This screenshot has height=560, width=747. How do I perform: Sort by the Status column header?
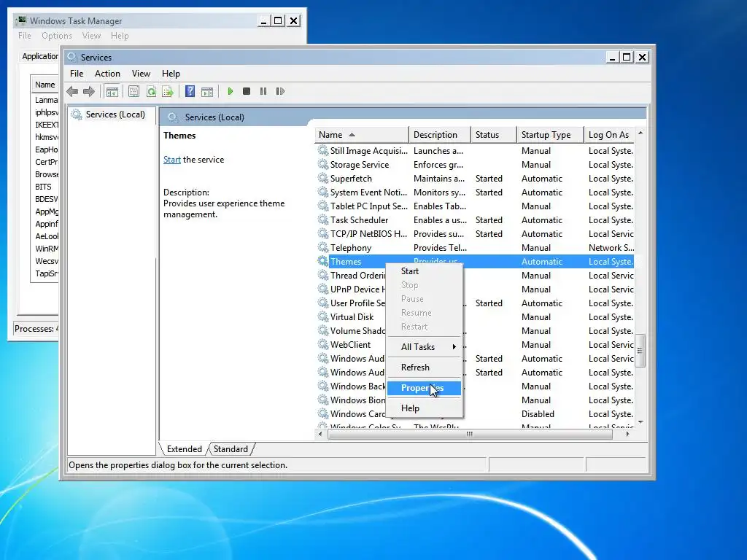coord(493,135)
